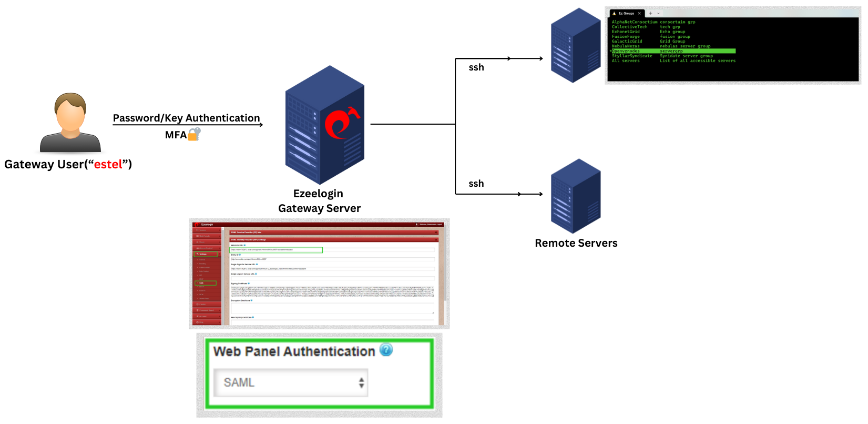Click the gateway user avatar icon
Viewport: 868px width, 424px height.
(70, 123)
